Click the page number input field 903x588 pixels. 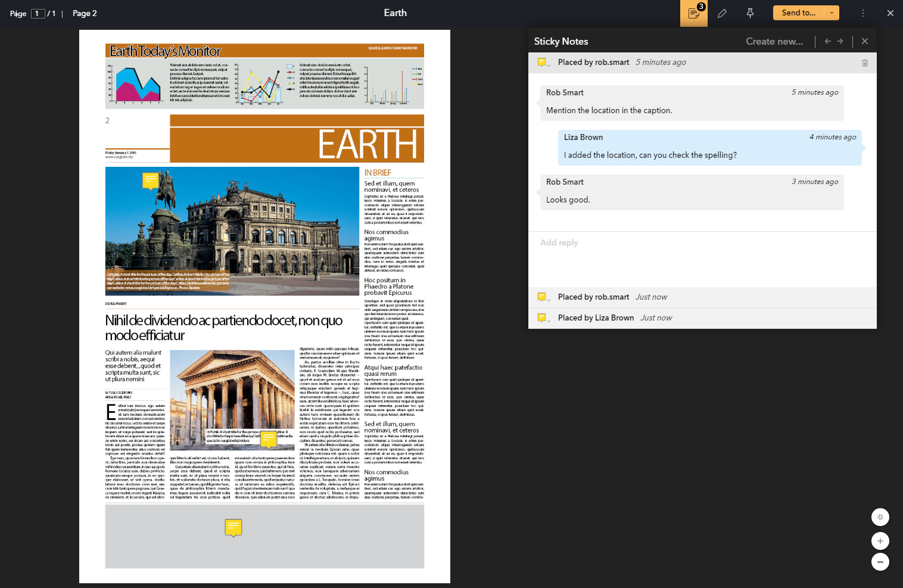coord(38,13)
